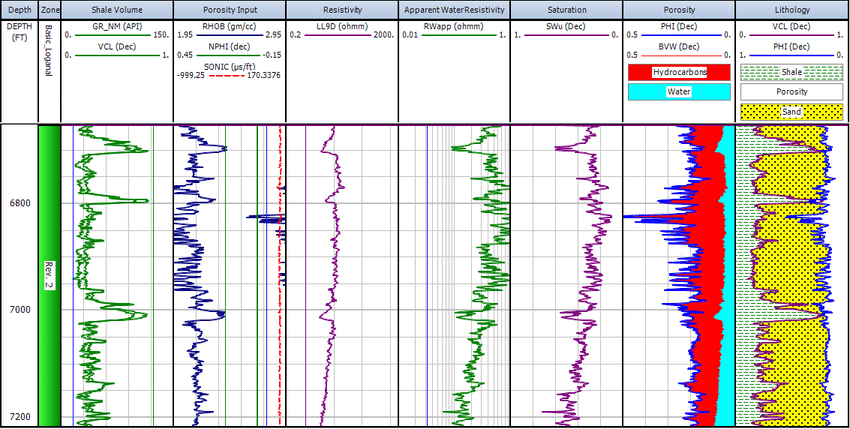Viewport: 850px width, 429px height.
Task: Select the white Porosity legend box
Action: pyautogui.click(x=792, y=92)
